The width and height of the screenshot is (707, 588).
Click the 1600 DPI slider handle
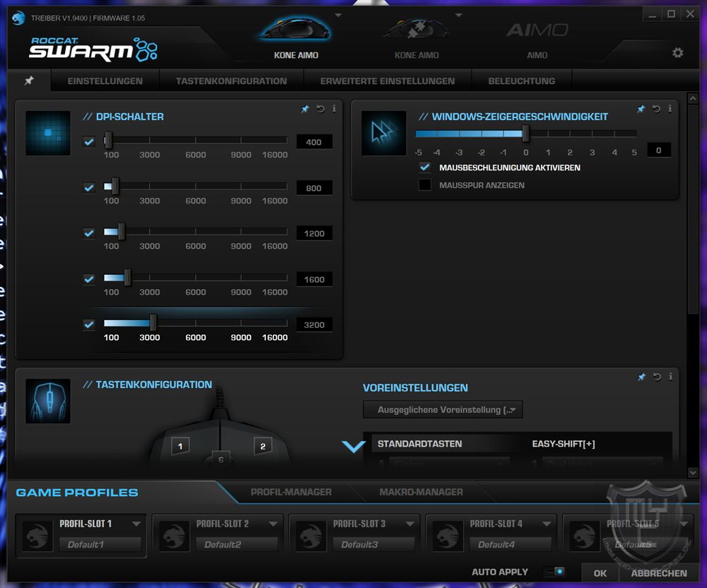(127, 278)
